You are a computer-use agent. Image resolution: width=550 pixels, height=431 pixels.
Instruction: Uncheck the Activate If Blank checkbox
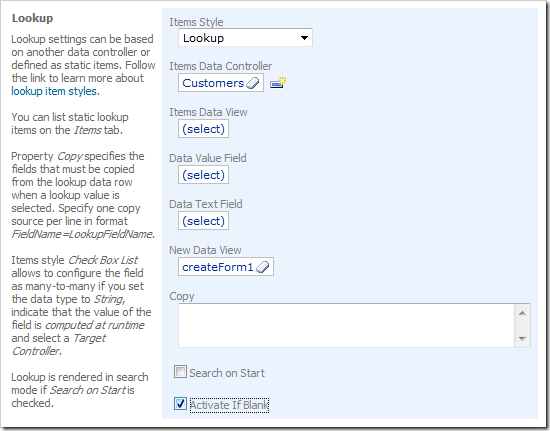pyautogui.click(x=180, y=404)
